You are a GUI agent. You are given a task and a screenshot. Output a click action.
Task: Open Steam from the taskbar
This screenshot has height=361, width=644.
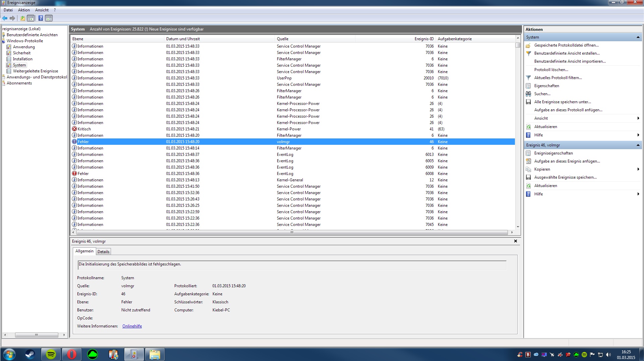pyautogui.click(x=30, y=354)
